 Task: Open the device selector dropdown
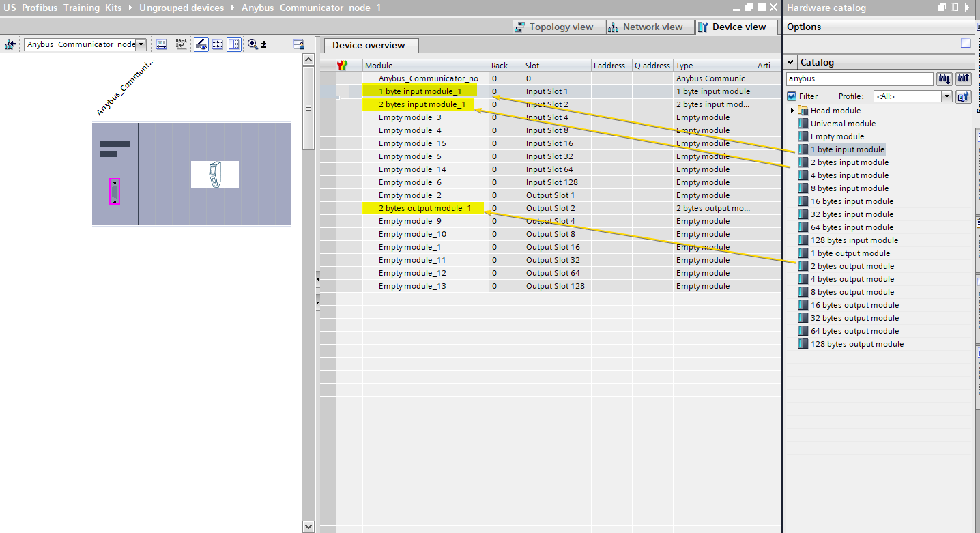[x=141, y=44]
